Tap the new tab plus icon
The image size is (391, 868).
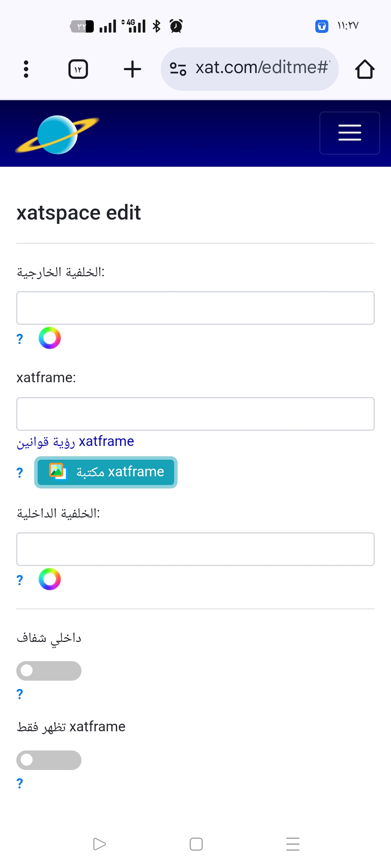point(133,69)
